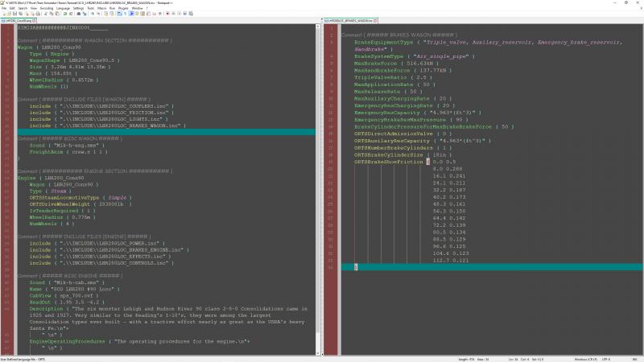Toggle the indent guide icon
The width and height of the screenshot is (644, 362).
(131, 14)
